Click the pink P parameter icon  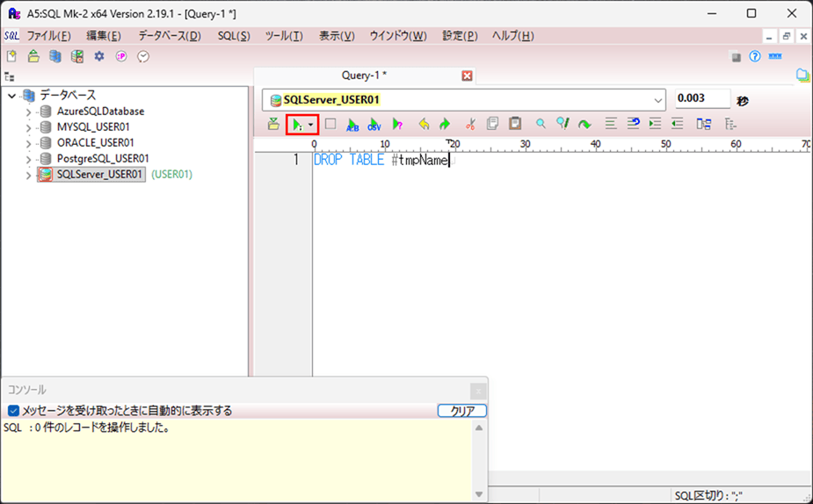pos(121,56)
